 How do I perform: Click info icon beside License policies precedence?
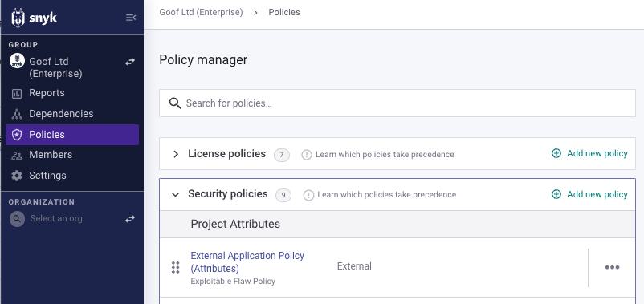pos(307,155)
